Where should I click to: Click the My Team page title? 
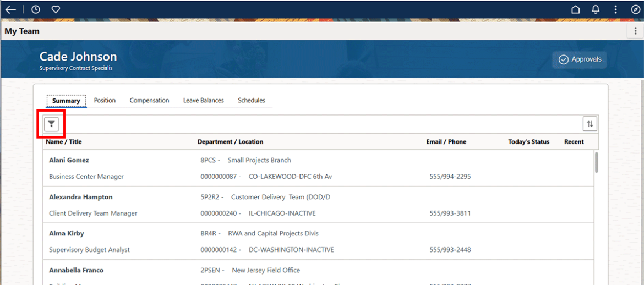[x=22, y=31]
